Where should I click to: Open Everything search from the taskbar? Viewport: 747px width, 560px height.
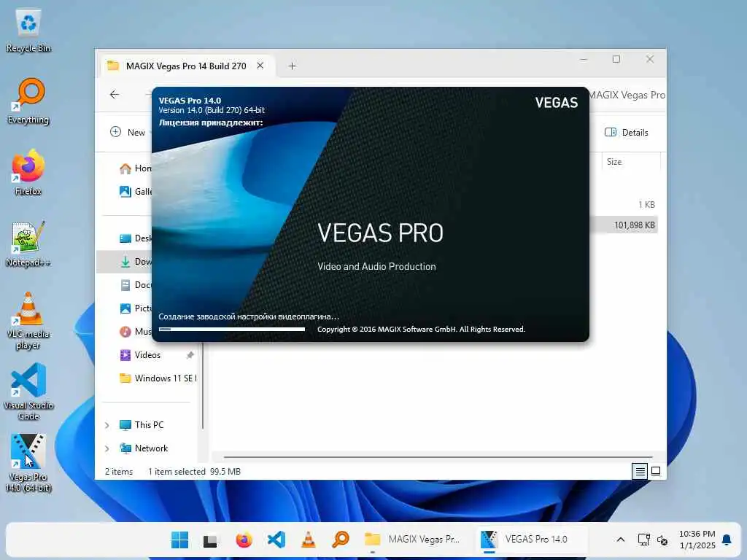click(341, 540)
